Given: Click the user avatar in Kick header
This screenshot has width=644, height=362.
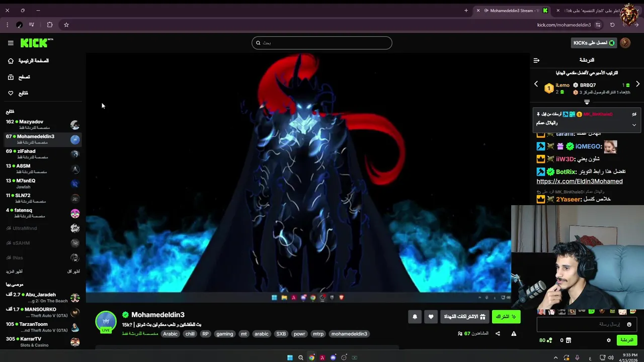Looking at the screenshot, I should click(x=625, y=43).
